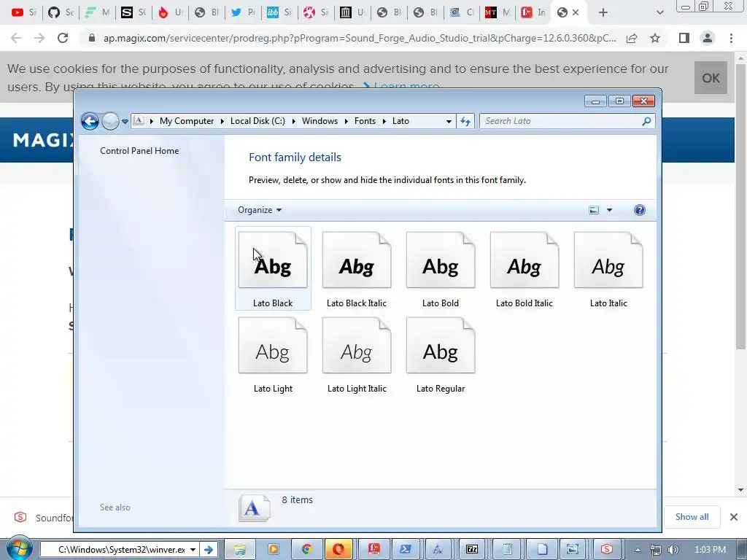Open the taskbar address dropdown arrow
Image resolution: width=747 pixels, height=560 pixels.
pos(193,550)
